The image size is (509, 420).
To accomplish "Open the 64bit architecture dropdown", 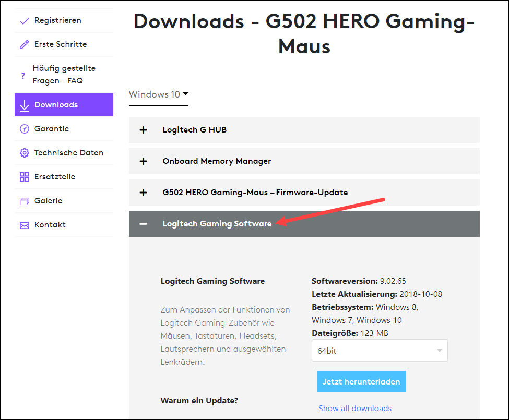I will [380, 350].
